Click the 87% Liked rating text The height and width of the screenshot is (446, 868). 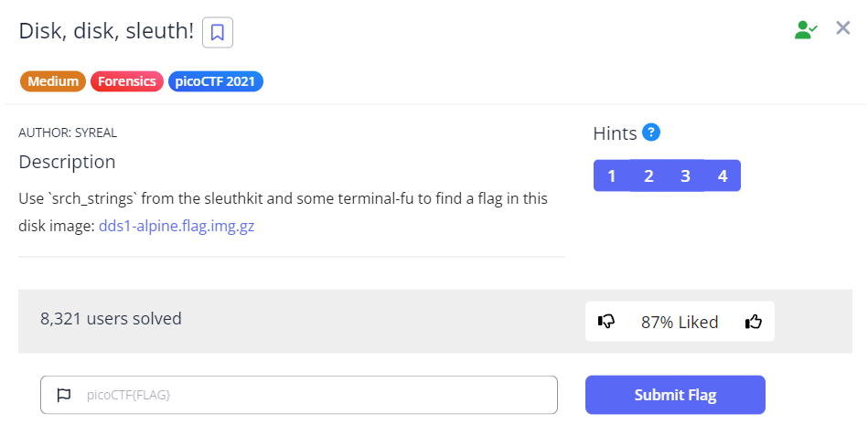pyautogui.click(x=680, y=322)
